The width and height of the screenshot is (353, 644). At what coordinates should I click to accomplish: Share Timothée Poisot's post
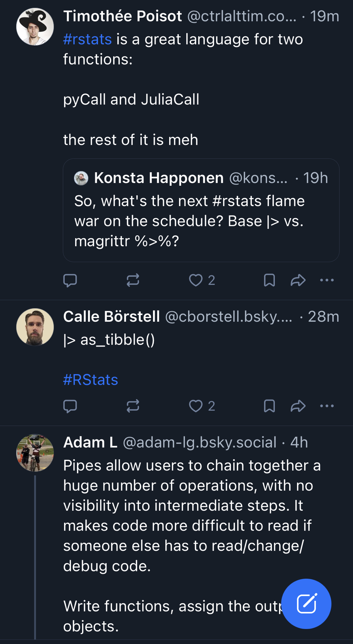[298, 280]
